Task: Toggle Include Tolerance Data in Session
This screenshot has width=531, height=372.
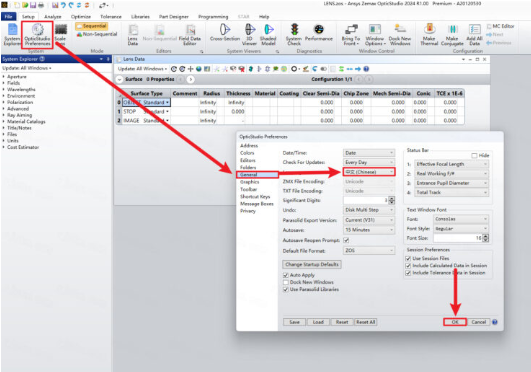Action: point(408,273)
